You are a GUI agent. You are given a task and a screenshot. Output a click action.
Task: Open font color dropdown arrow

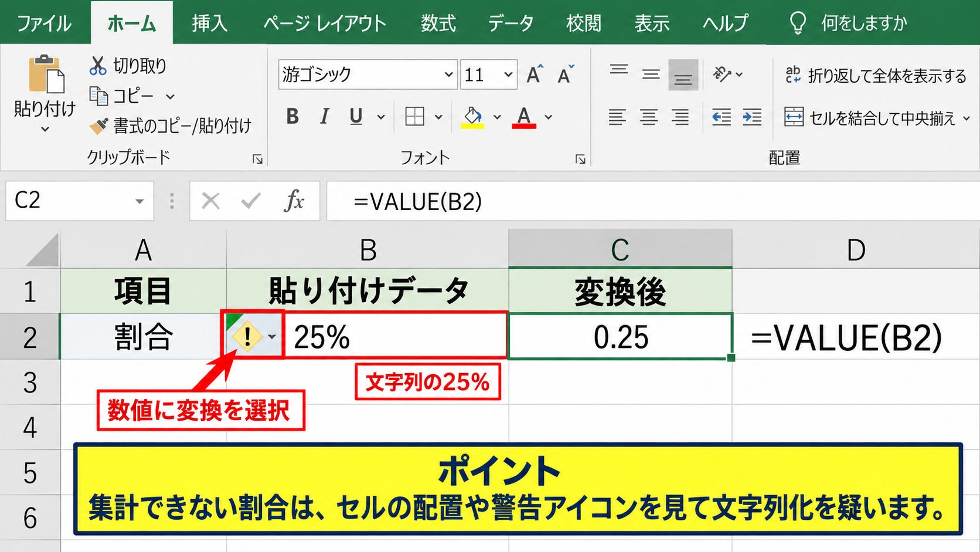549,117
